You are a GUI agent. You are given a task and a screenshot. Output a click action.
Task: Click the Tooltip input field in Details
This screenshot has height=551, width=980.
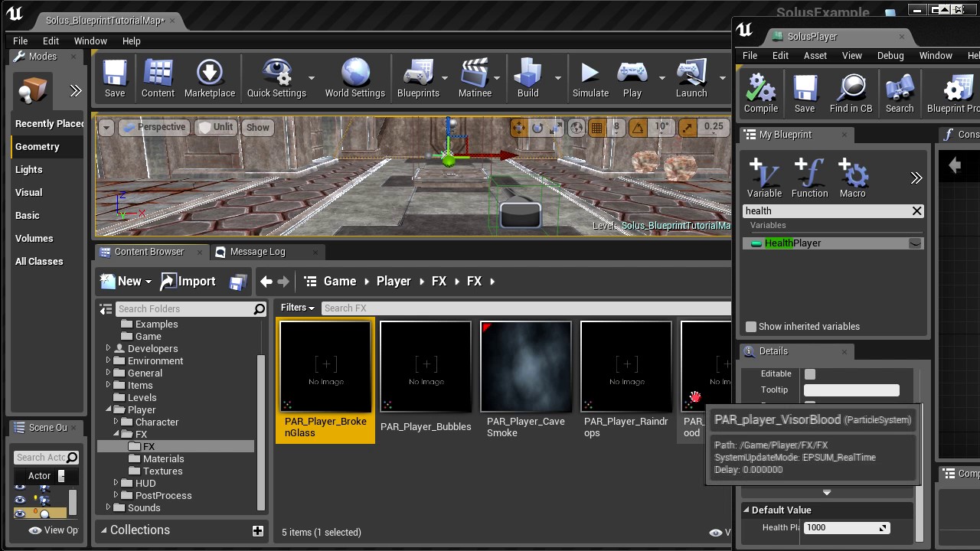click(851, 390)
